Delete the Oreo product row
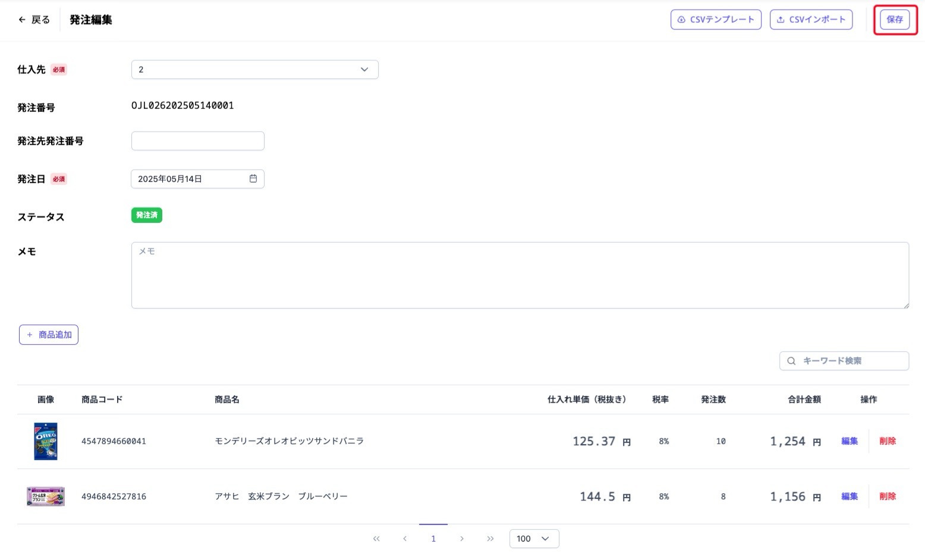This screenshot has width=925, height=560. point(888,441)
